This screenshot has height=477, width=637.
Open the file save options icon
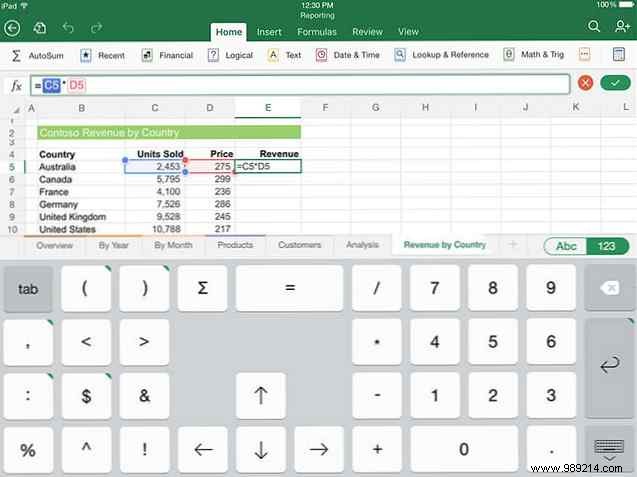point(40,28)
